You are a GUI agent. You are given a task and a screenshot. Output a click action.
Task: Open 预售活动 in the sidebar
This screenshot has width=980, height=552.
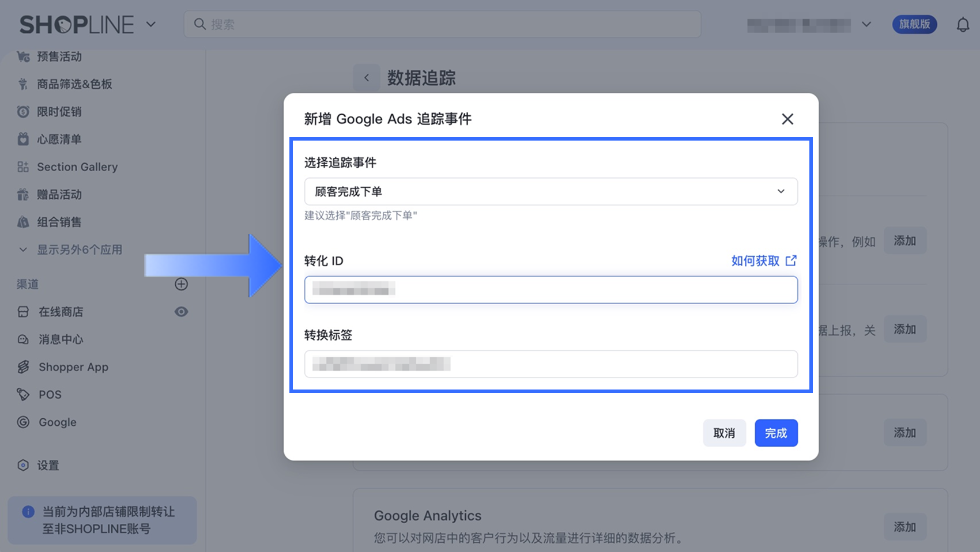point(59,56)
